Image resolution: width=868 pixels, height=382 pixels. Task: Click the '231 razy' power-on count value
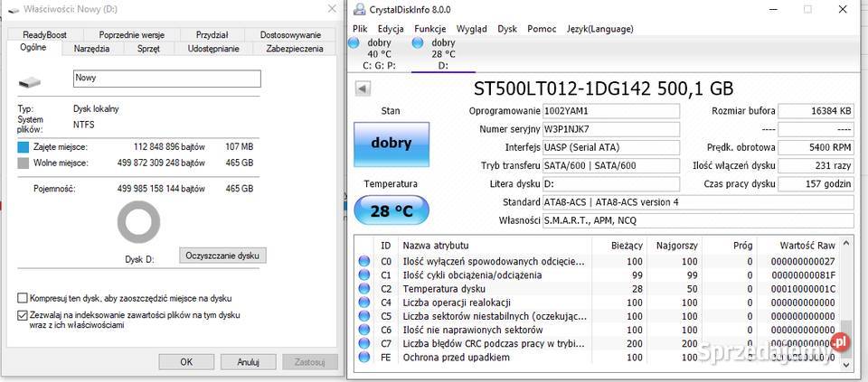coord(816,165)
